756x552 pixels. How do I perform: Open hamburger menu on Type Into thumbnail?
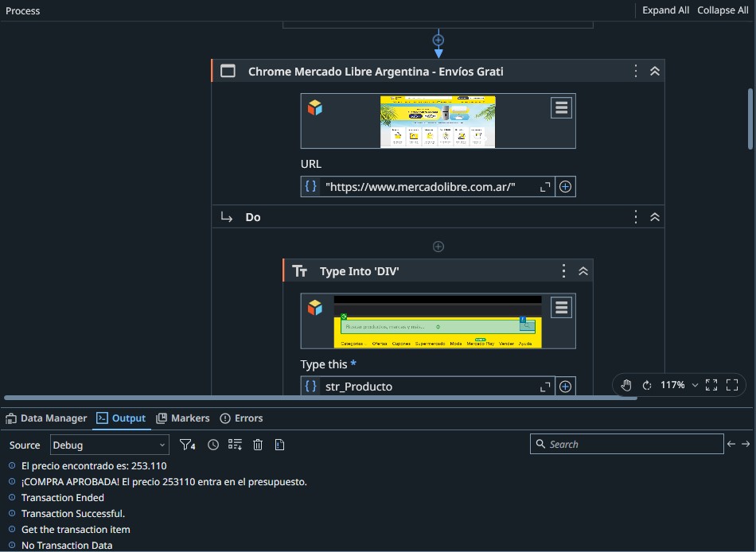561,307
